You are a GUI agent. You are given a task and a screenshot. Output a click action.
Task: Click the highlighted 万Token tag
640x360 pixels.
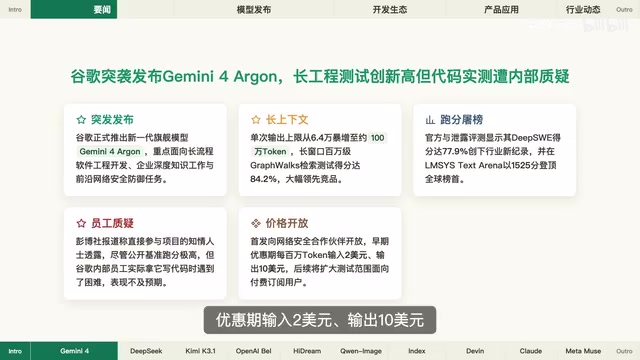[270, 151]
